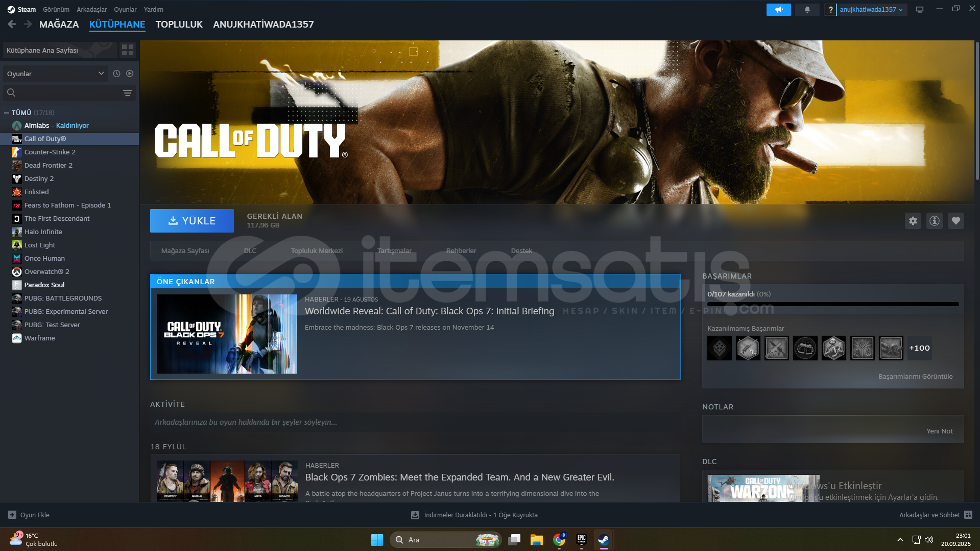Add Call of Duty to favorites heart
This screenshot has height=551, width=980.
coord(955,221)
